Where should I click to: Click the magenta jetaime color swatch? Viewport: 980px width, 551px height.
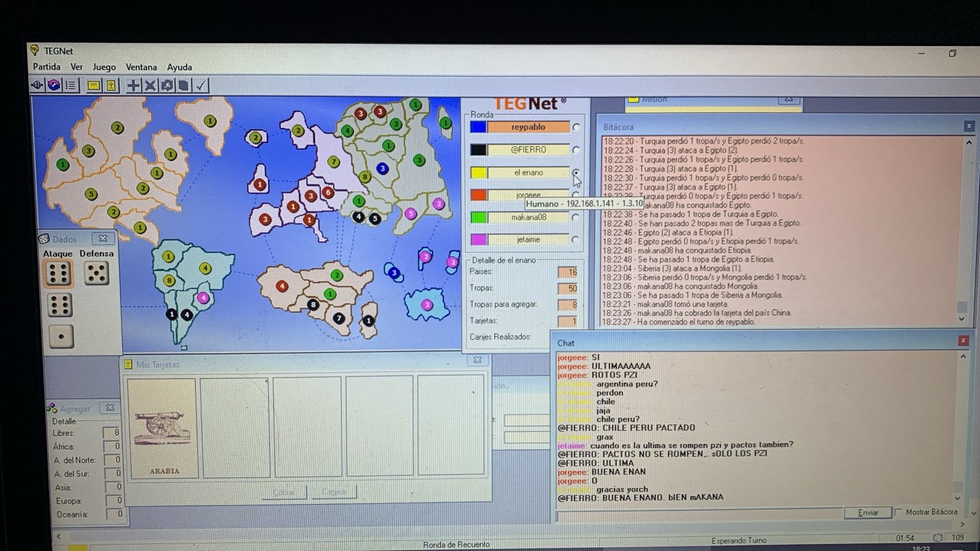click(478, 240)
